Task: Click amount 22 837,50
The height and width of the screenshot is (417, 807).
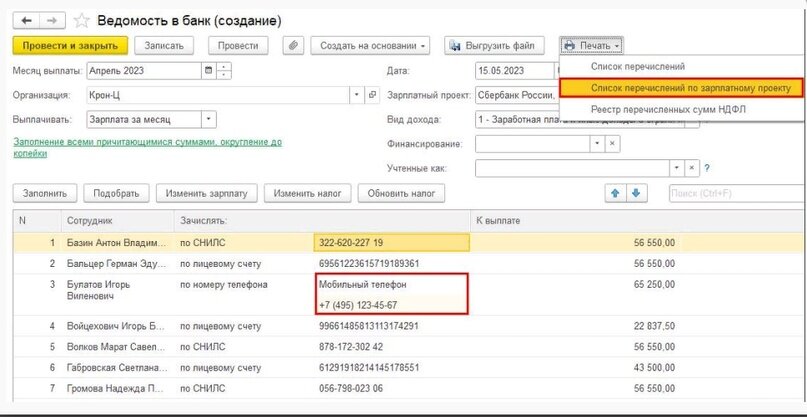Action: (x=654, y=326)
